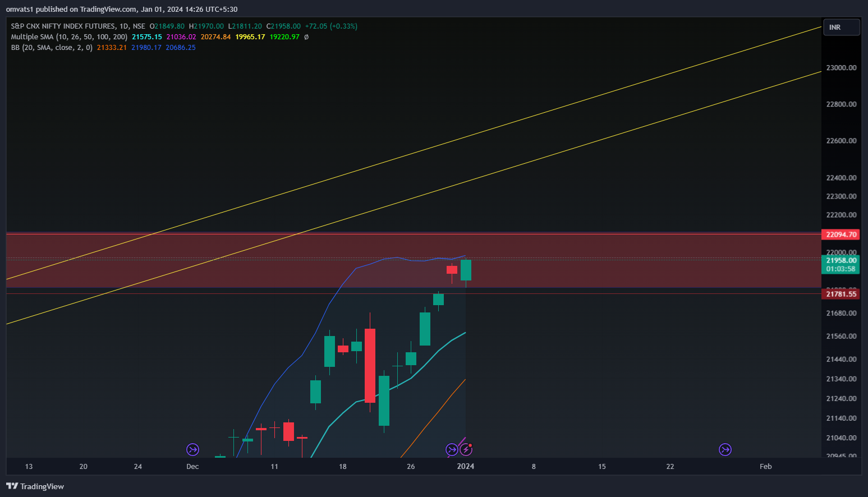Image resolution: width=868 pixels, height=497 pixels.
Task: Click the TradingView logo at bottom left
Action: click(x=35, y=486)
